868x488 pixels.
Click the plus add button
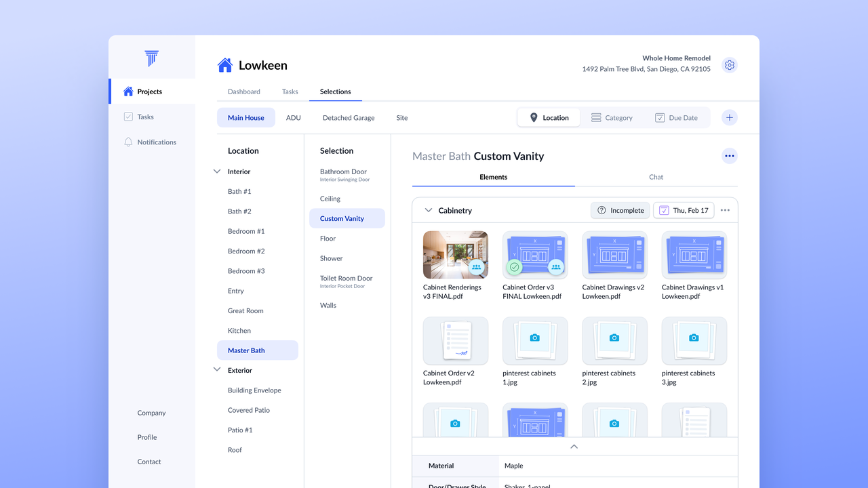click(730, 118)
